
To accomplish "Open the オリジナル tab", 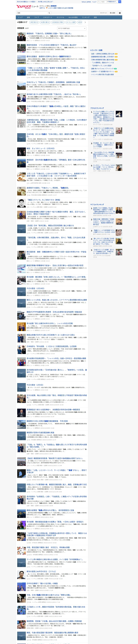I will pos(60,17).
